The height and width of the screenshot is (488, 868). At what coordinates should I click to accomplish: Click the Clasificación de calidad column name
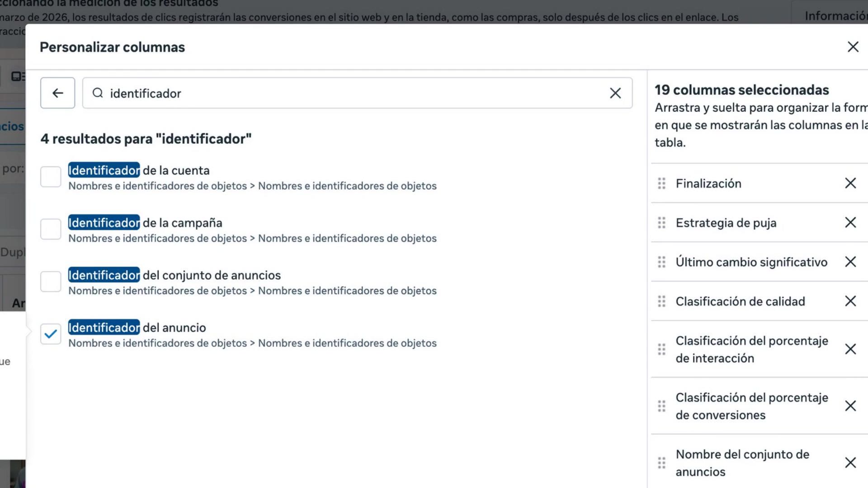(x=740, y=301)
